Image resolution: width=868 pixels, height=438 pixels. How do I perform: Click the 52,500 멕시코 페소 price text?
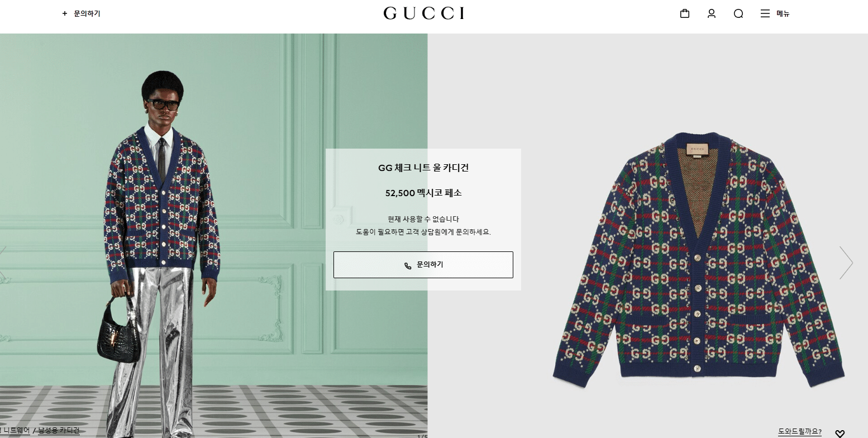pyautogui.click(x=423, y=193)
